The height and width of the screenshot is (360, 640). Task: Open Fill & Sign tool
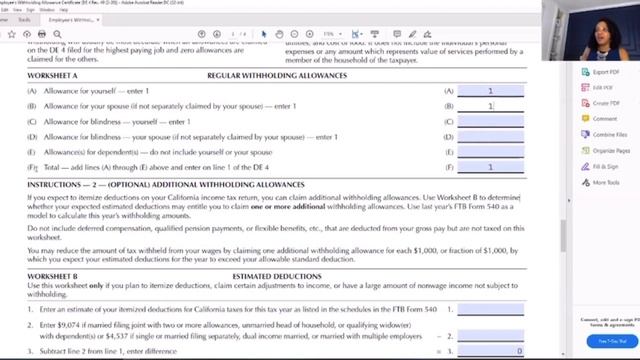point(600,167)
